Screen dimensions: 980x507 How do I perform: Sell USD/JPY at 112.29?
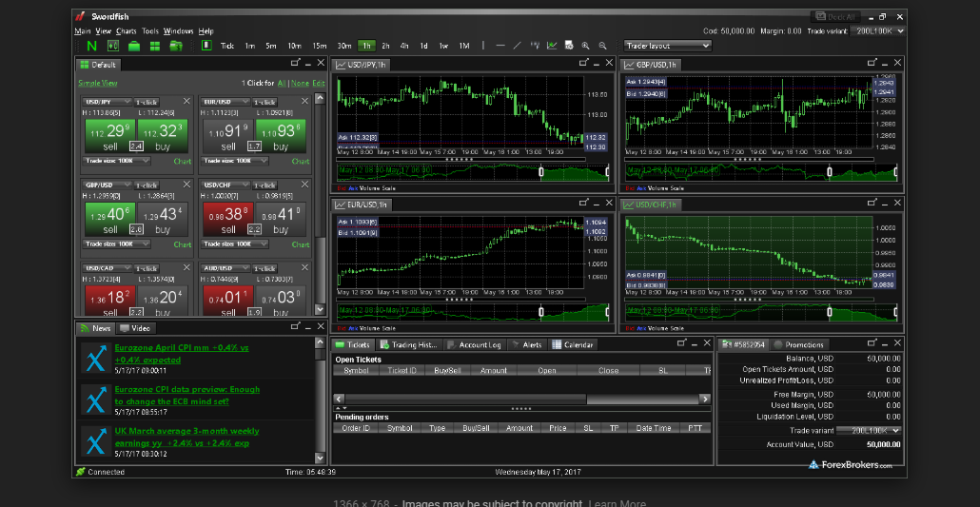coord(110,136)
